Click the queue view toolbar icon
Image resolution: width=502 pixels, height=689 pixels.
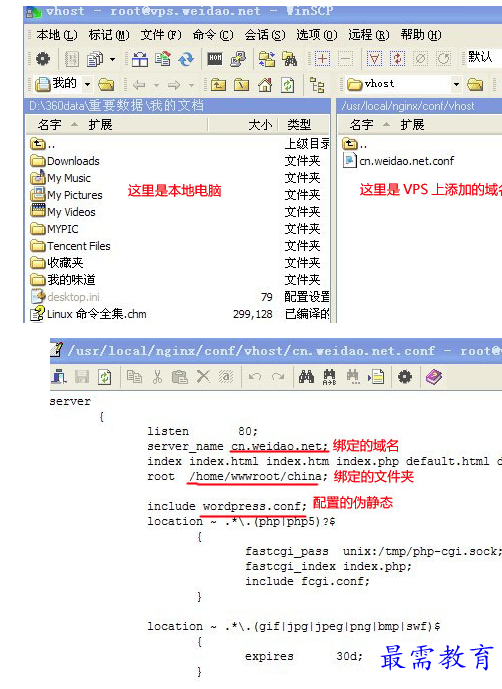[x=72, y=58]
